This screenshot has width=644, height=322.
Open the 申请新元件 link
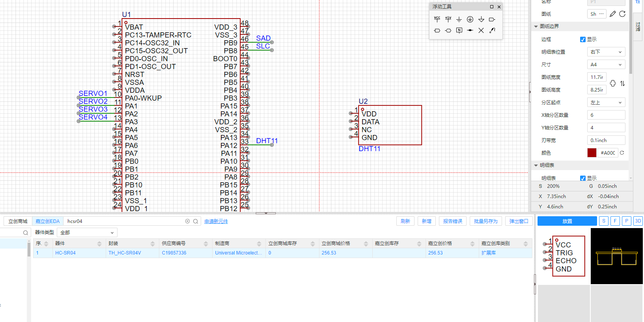point(216,221)
